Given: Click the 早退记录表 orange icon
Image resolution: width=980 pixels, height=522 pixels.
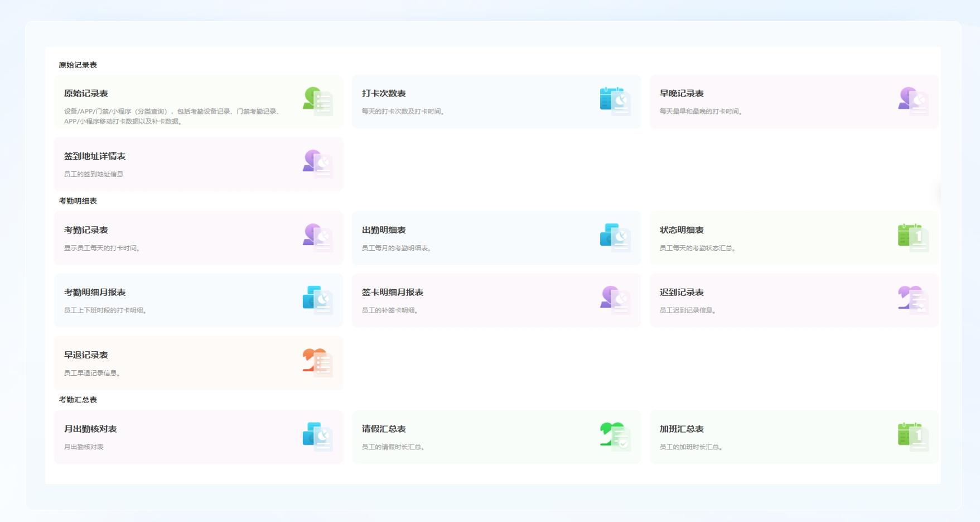Looking at the screenshot, I should click(317, 363).
